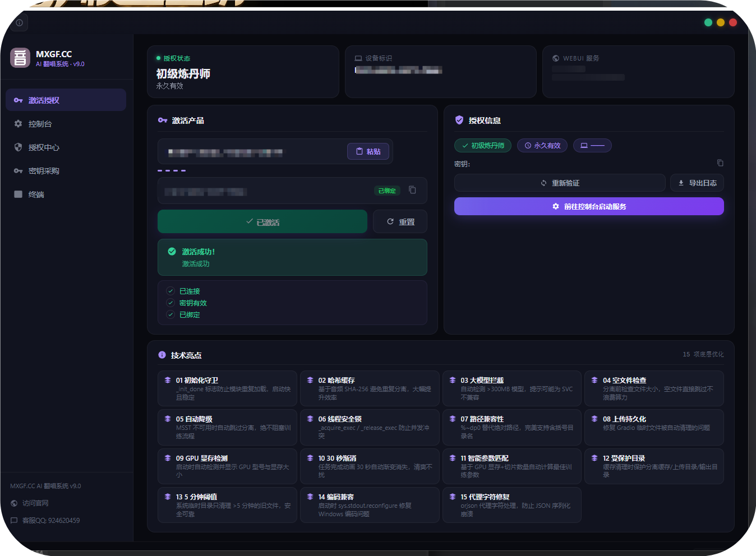Screen dimensions: 756x556
Task: Click the 永久有效 chip
Action: point(542,146)
